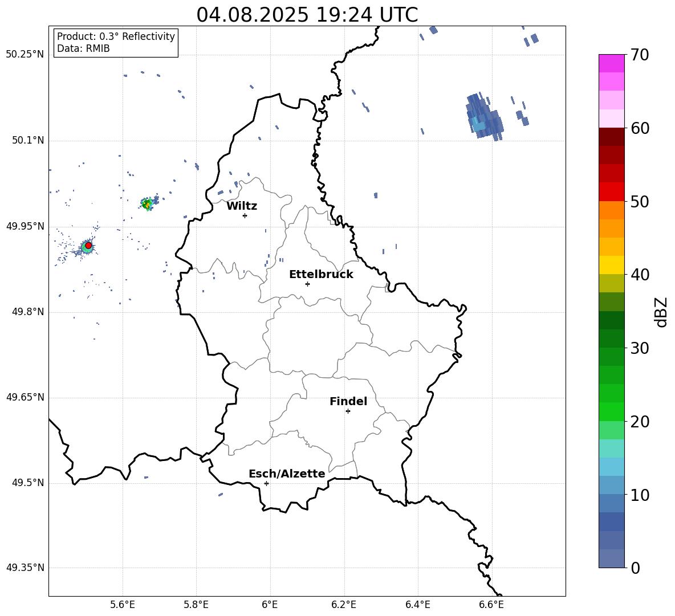Image resolution: width=675 pixels, height=616 pixels.
Task: Click the Esch/Alzette location cross marker
Action: point(266,483)
